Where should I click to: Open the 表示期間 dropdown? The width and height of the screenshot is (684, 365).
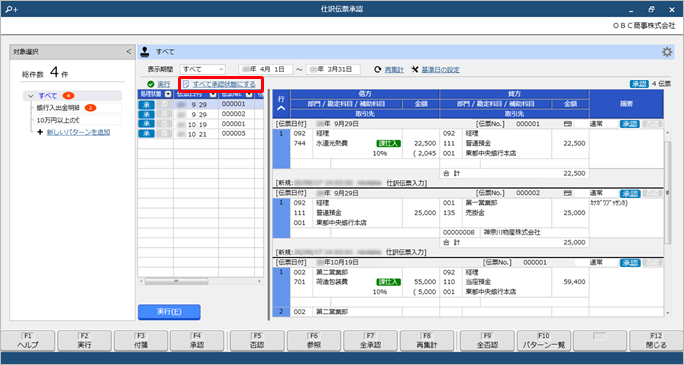(x=203, y=70)
